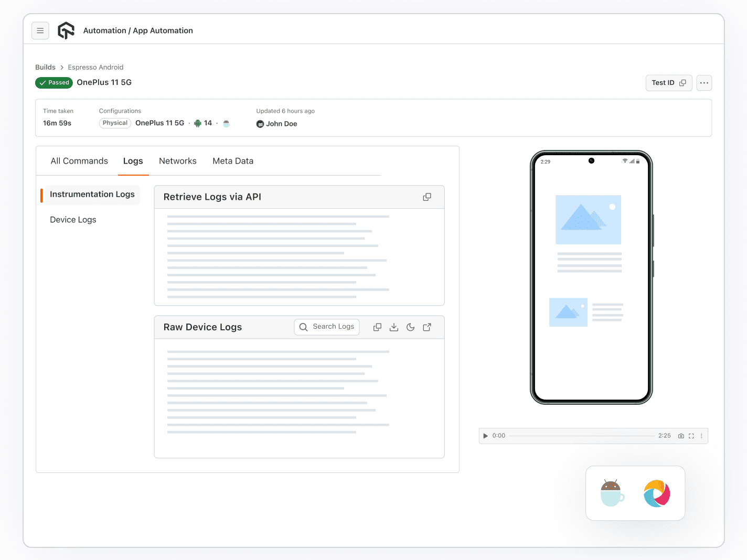The height and width of the screenshot is (560, 747).
Task: Copy the Retrieve Logs via API content
Action: 426,197
